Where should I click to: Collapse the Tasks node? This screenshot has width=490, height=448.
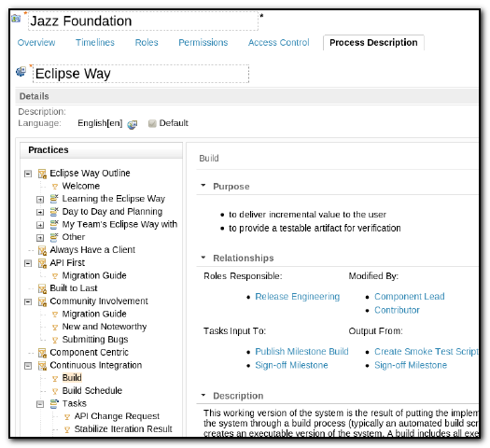coord(40,404)
